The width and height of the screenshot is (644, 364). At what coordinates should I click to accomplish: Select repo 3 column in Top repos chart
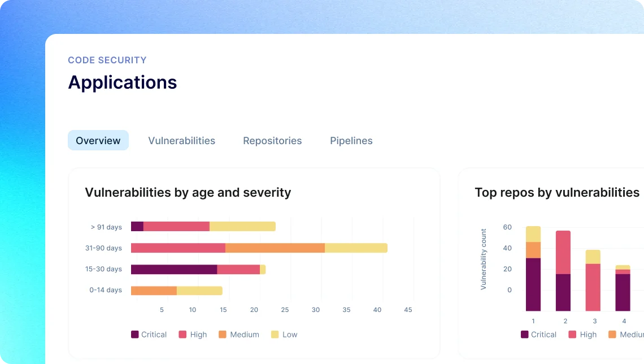click(593, 280)
